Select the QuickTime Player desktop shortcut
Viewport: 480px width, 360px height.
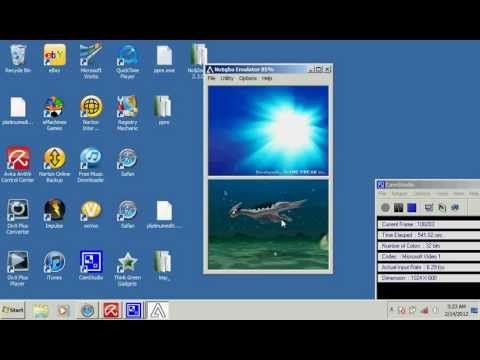coord(127,61)
